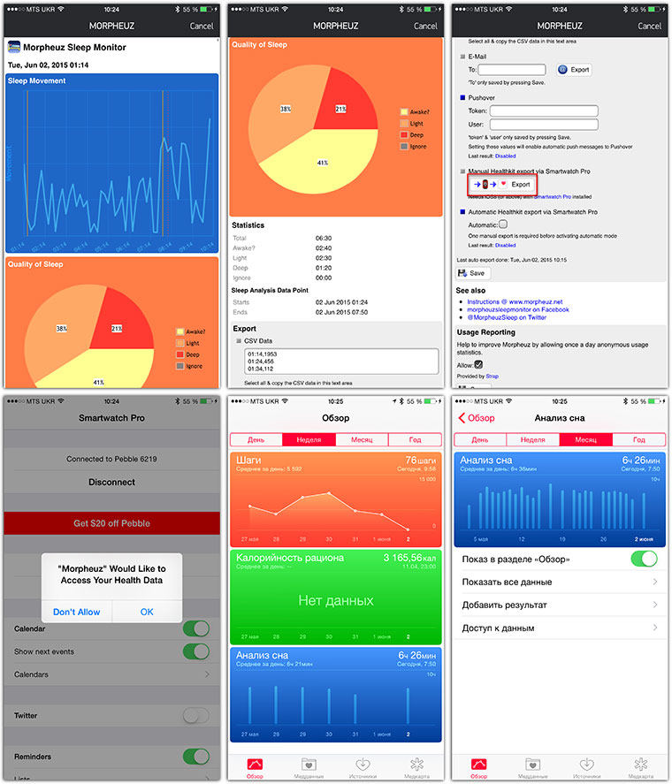This screenshot has width=672, height=784.
Task: Tap Cancel on the Sleep Movement screen
Action: (x=201, y=26)
